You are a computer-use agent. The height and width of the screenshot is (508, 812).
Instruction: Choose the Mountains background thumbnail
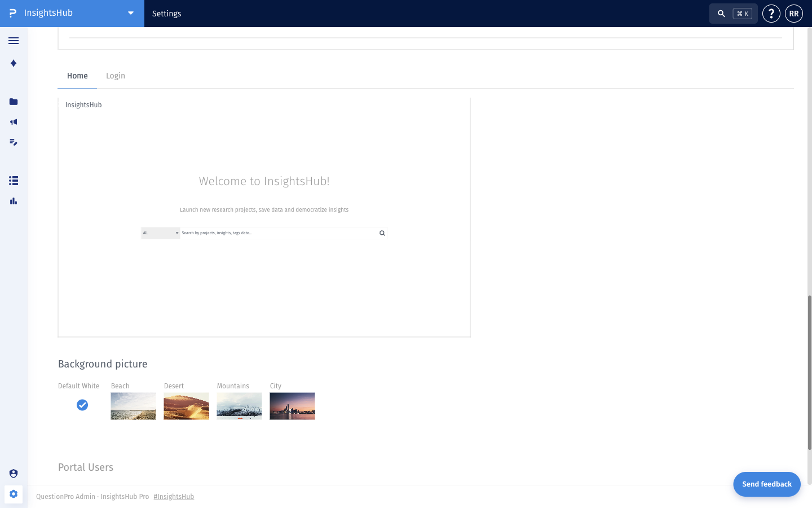tap(240, 406)
